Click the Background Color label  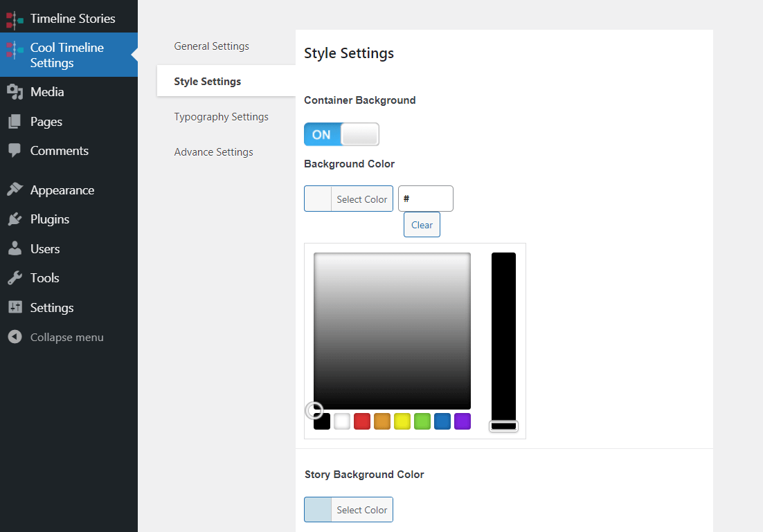click(x=350, y=164)
